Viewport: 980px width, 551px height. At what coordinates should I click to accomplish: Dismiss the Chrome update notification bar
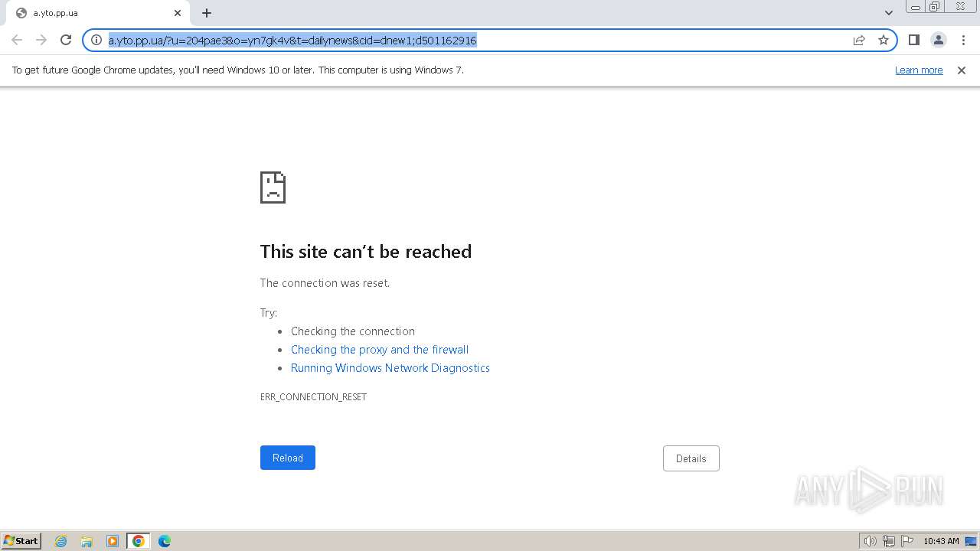coord(962,70)
